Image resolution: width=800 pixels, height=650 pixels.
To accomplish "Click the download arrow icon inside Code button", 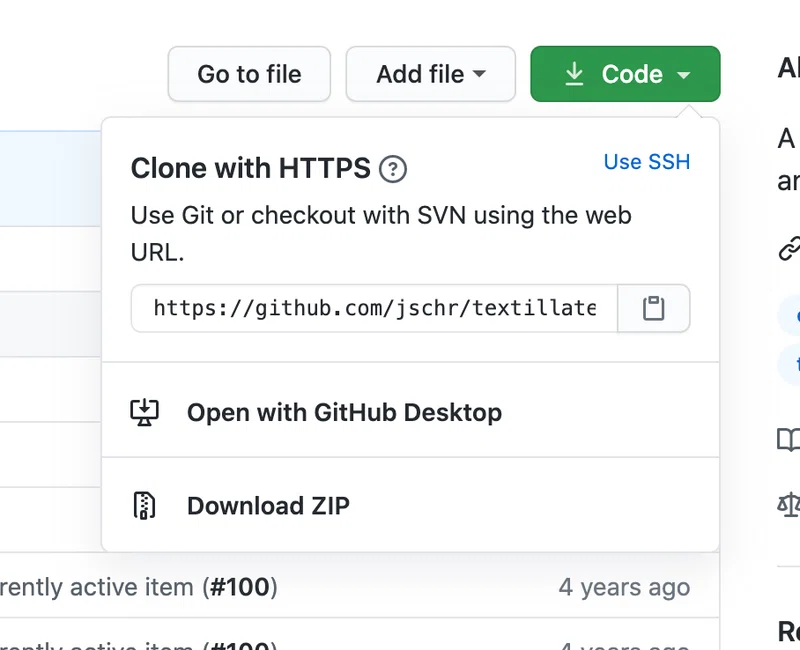I will [574, 74].
